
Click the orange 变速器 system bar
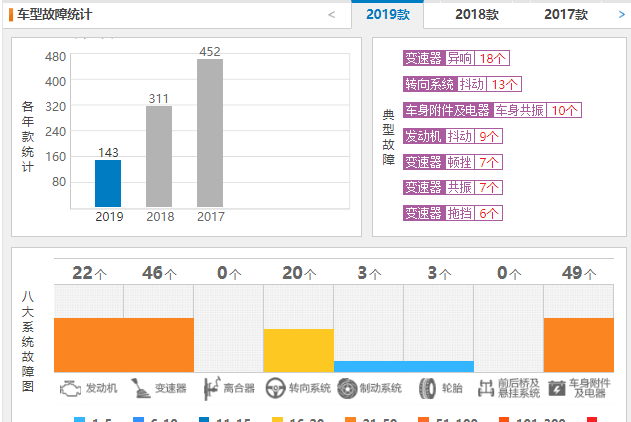tap(159, 345)
